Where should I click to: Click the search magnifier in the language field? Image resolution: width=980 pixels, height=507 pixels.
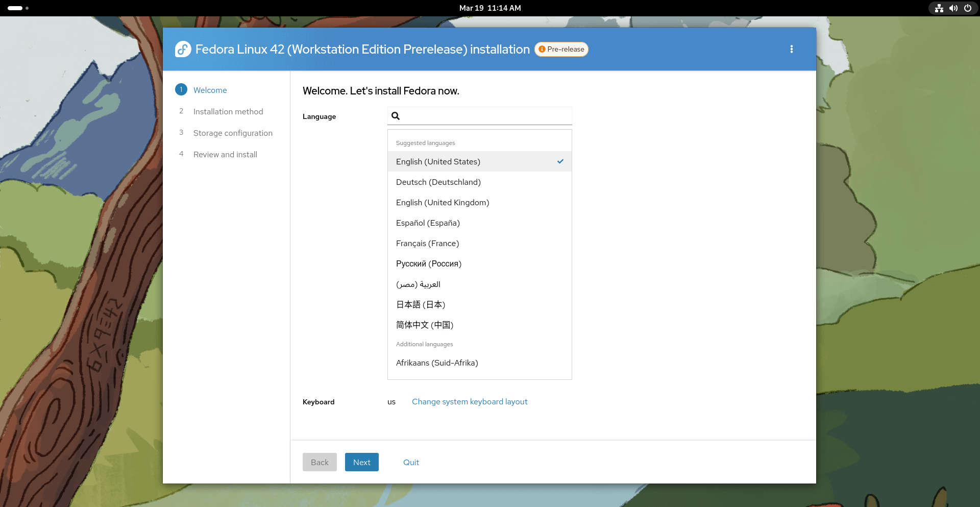pos(396,116)
